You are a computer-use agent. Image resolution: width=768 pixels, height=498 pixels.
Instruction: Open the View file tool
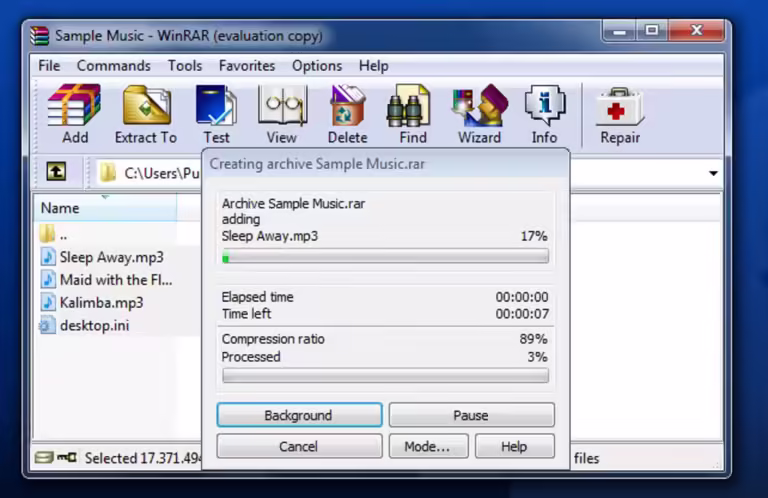283,105
